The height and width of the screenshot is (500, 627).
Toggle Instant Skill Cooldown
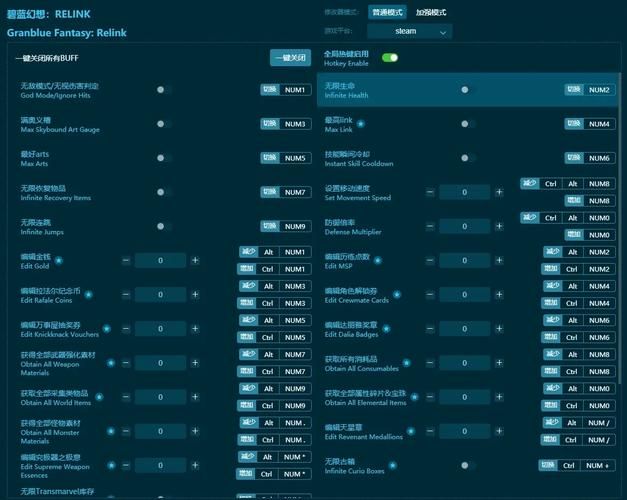[x=468, y=158]
